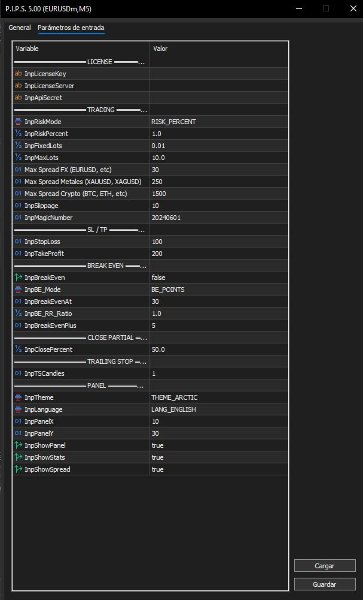The height and width of the screenshot is (600, 363).
Task: Toggle the InpShowSpread true value
Action: pos(218,470)
